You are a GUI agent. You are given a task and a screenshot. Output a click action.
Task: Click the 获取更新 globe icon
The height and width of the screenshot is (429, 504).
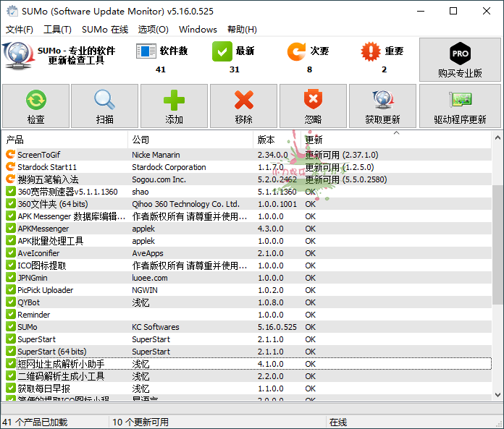tap(382, 100)
